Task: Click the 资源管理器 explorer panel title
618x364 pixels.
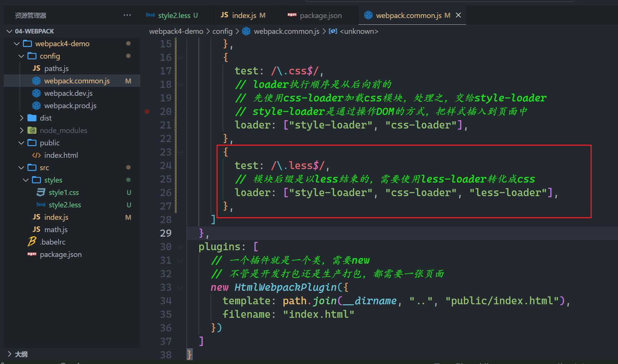Action: [x=30, y=15]
